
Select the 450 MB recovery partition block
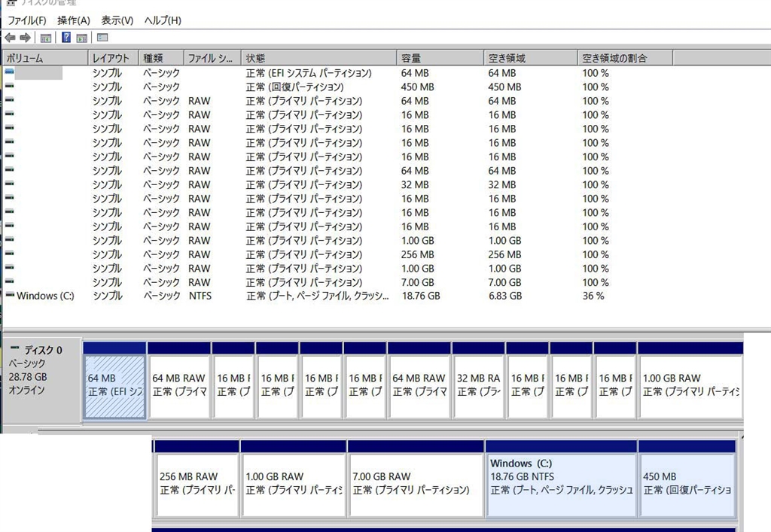(687, 484)
